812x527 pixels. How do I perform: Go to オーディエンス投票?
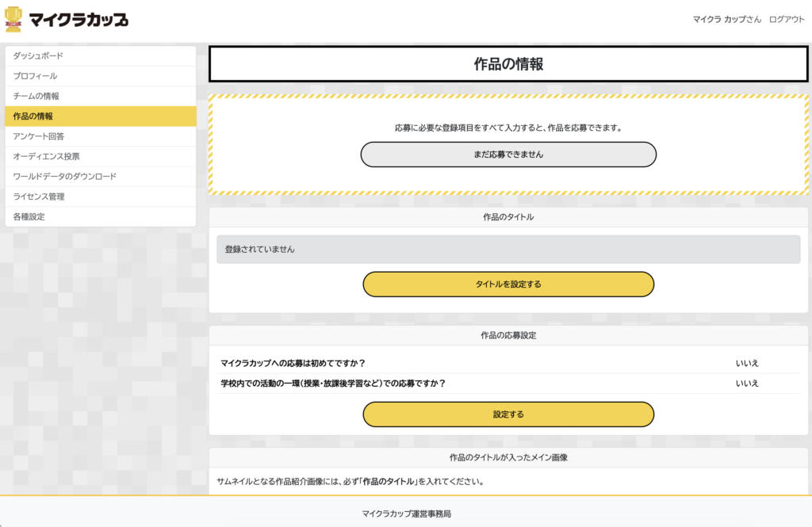[101, 156]
